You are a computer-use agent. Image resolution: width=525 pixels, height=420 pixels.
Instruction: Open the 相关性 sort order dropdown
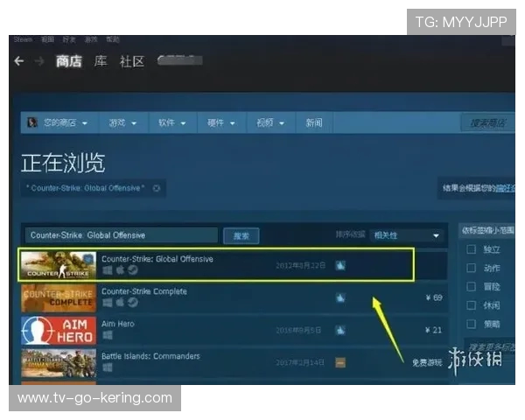tap(407, 235)
